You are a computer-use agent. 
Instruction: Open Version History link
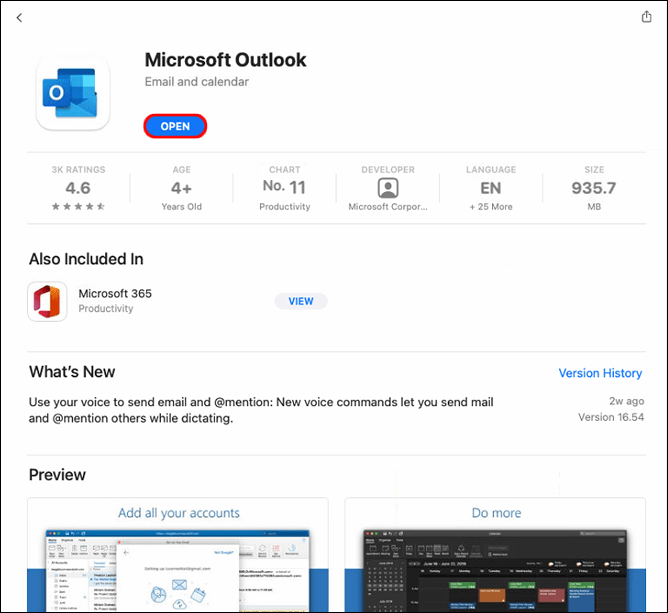[x=600, y=373]
